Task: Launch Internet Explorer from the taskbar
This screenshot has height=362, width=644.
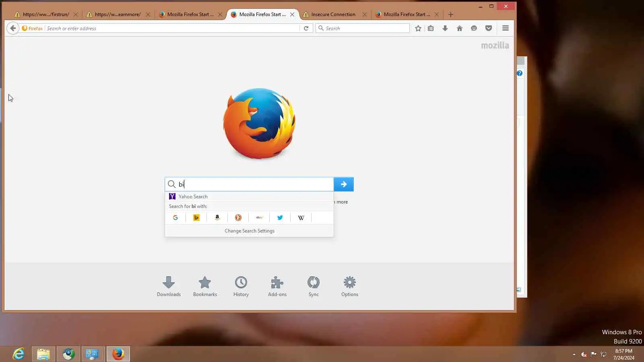Action: 19,354
